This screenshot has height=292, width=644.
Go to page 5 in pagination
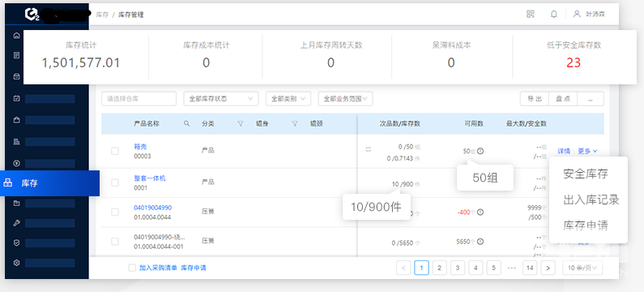(493, 268)
